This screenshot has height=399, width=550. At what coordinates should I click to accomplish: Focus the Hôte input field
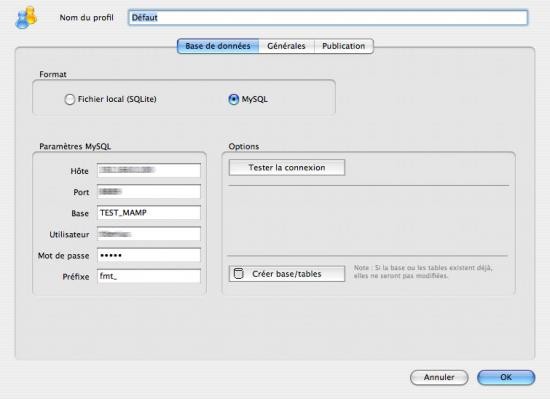click(x=149, y=170)
